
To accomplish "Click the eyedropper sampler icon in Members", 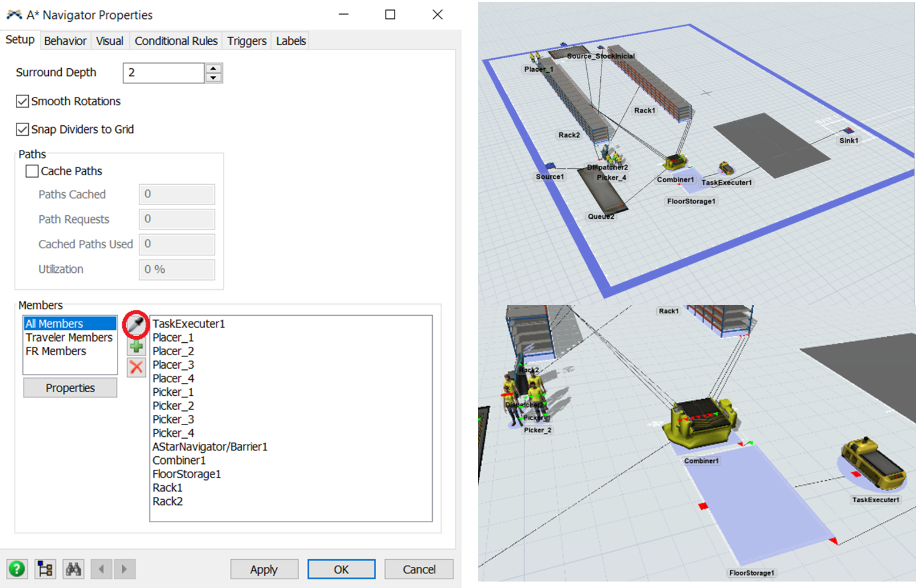I will point(136,325).
